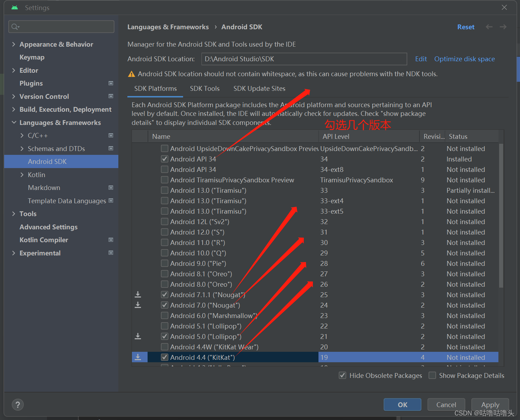The height and width of the screenshot is (420, 520).
Task: Click the search magnifier icon in settings
Action: tap(15, 27)
